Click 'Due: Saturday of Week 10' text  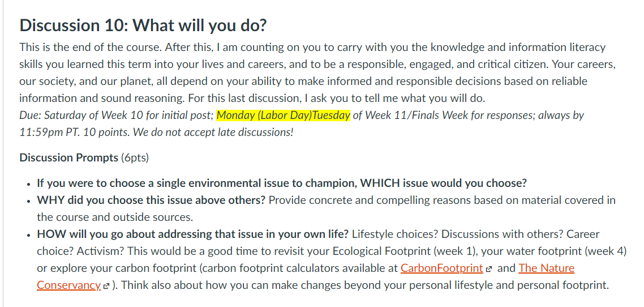(x=80, y=115)
